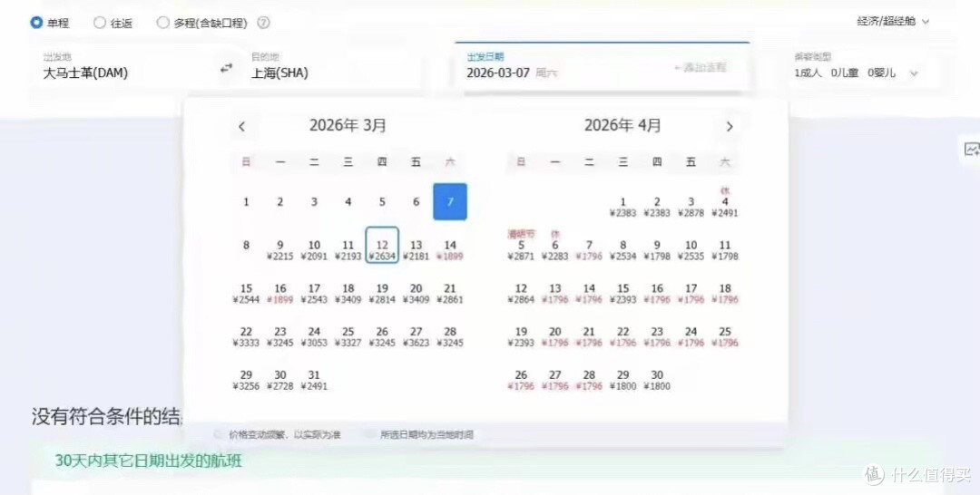Select March 15 priced ¥2544
Screen dimensions: 980x495
click(246, 293)
